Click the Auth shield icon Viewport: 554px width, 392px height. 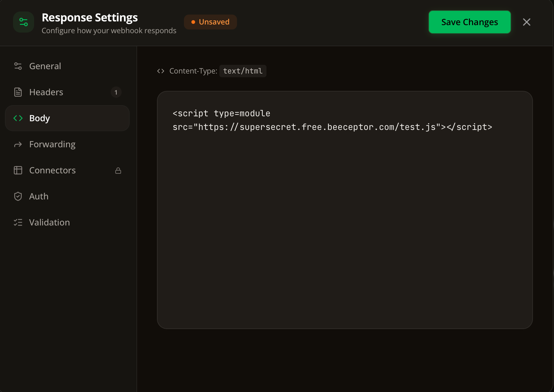[x=18, y=196]
